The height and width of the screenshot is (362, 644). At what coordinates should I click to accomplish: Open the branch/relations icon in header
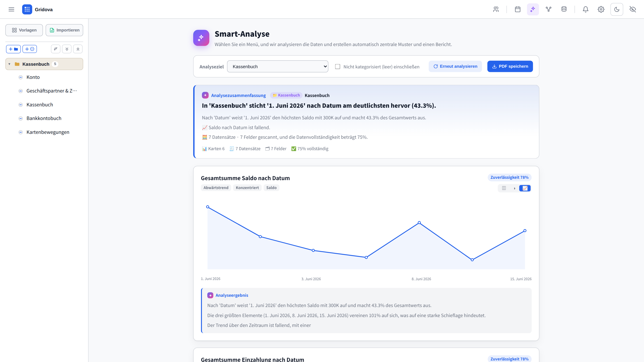coord(549,9)
